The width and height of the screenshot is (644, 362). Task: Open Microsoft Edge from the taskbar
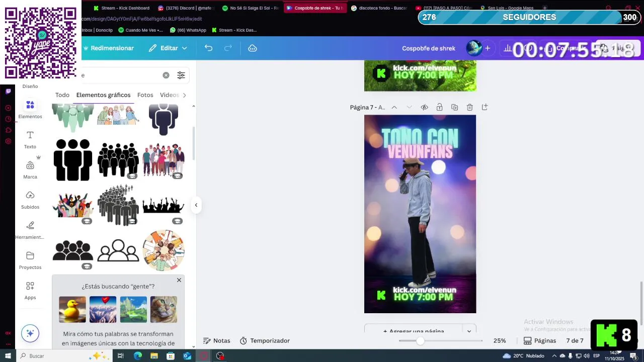tap(137, 355)
